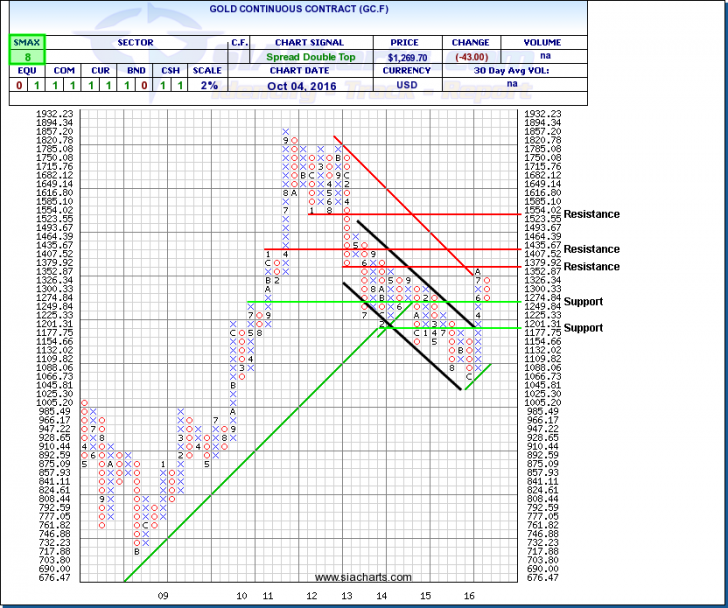Click the year 16 marker on time axis
Screen dimensions: 728x608
coord(468,595)
